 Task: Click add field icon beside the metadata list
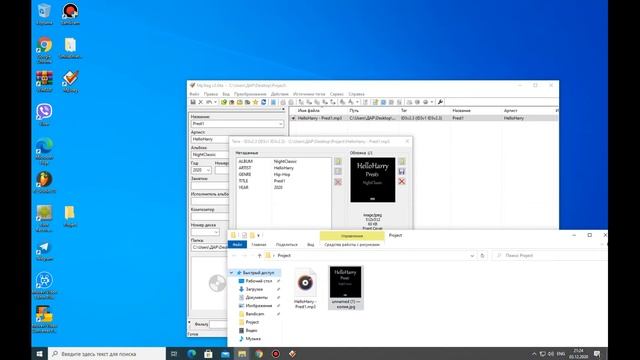pos(338,162)
